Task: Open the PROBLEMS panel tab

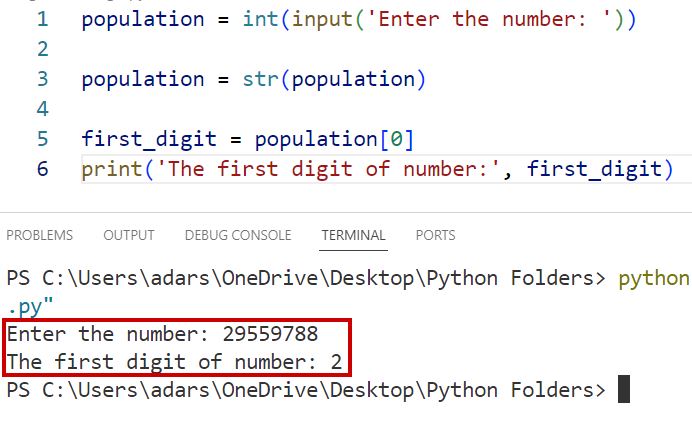Action: tap(40, 235)
